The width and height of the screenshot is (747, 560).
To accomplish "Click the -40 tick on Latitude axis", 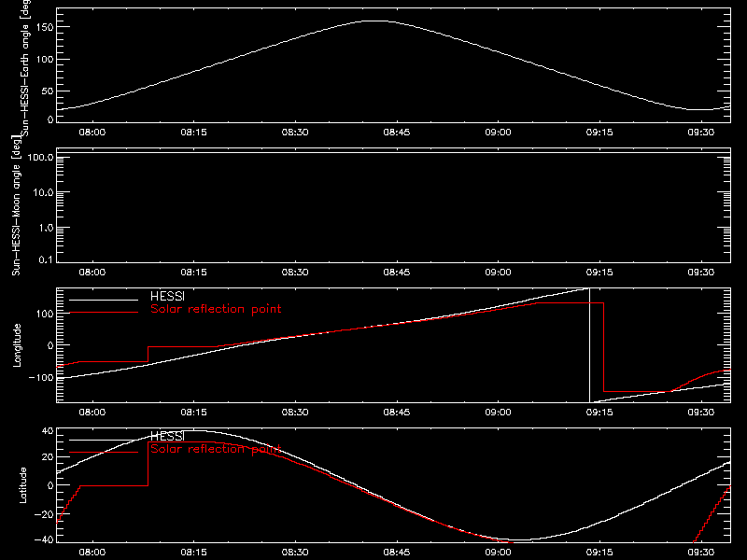I will click(44, 540).
